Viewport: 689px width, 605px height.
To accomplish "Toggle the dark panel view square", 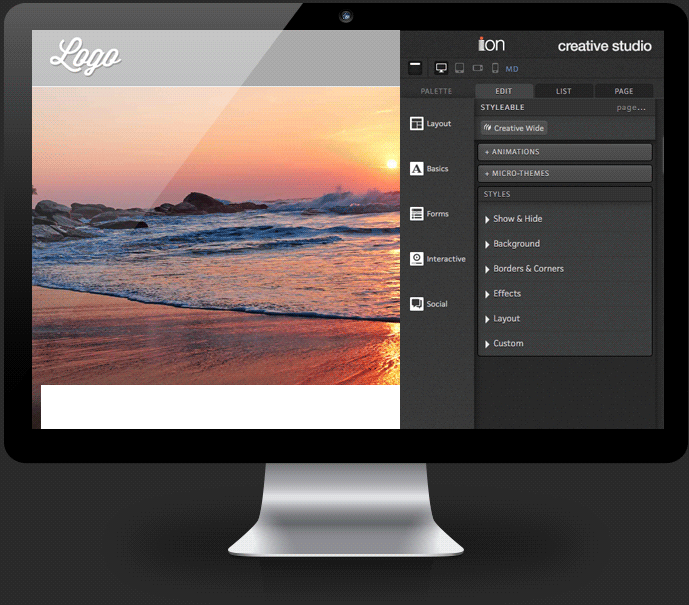I will tap(415, 68).
